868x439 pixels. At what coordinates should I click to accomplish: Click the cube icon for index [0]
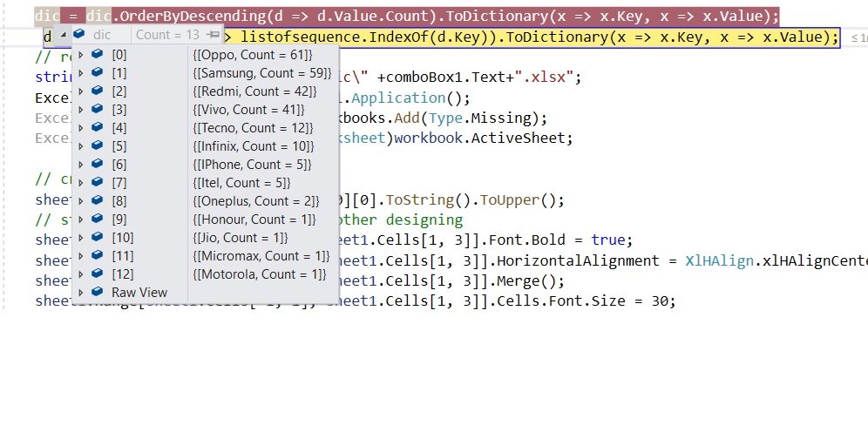coord(98,54)
